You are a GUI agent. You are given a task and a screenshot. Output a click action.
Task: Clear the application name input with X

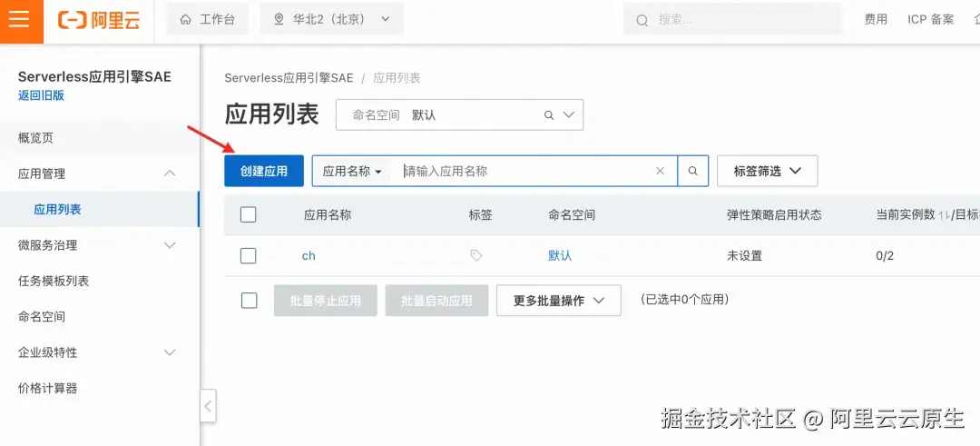[660, 172]
